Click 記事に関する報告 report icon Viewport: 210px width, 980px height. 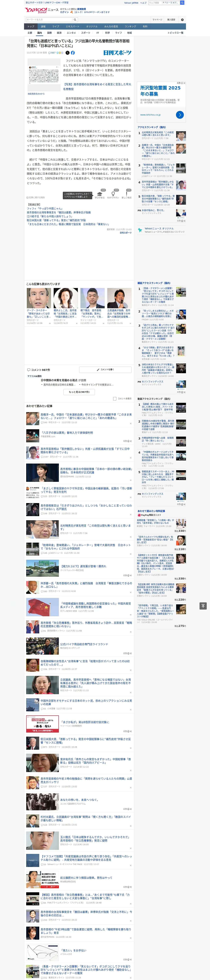pos(36,197)
